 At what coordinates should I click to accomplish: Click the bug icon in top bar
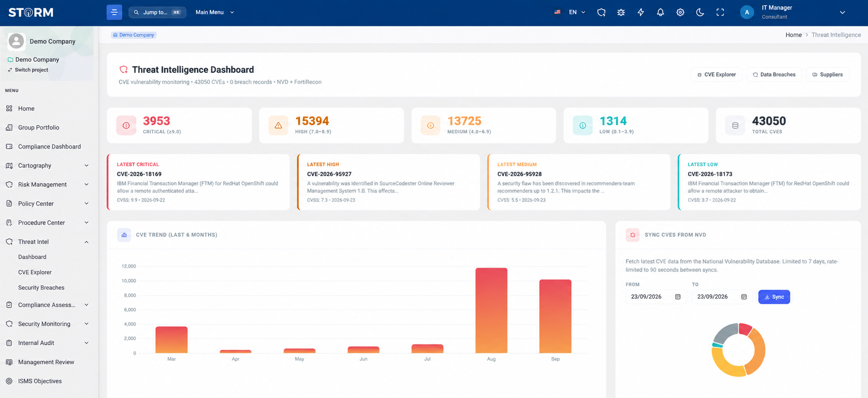621,13
